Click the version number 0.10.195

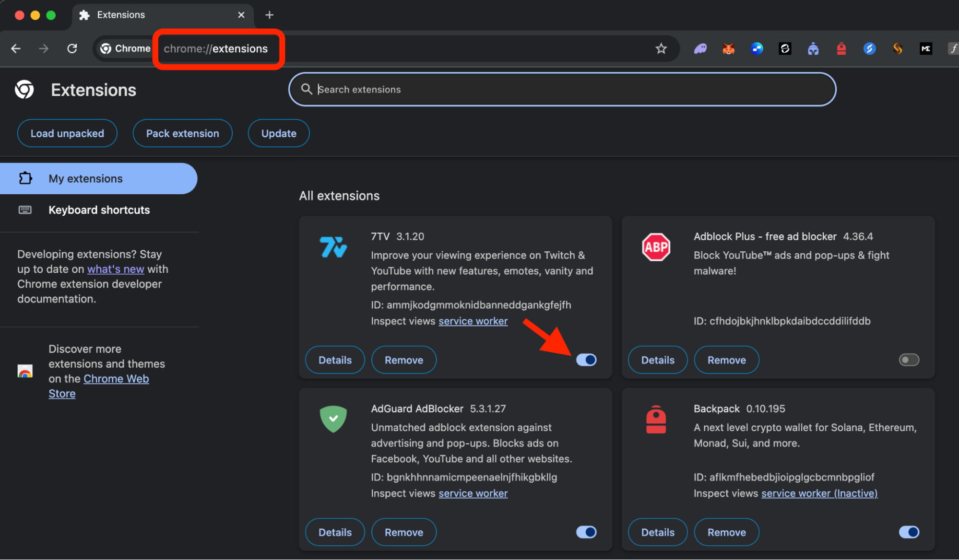(766, 408)
